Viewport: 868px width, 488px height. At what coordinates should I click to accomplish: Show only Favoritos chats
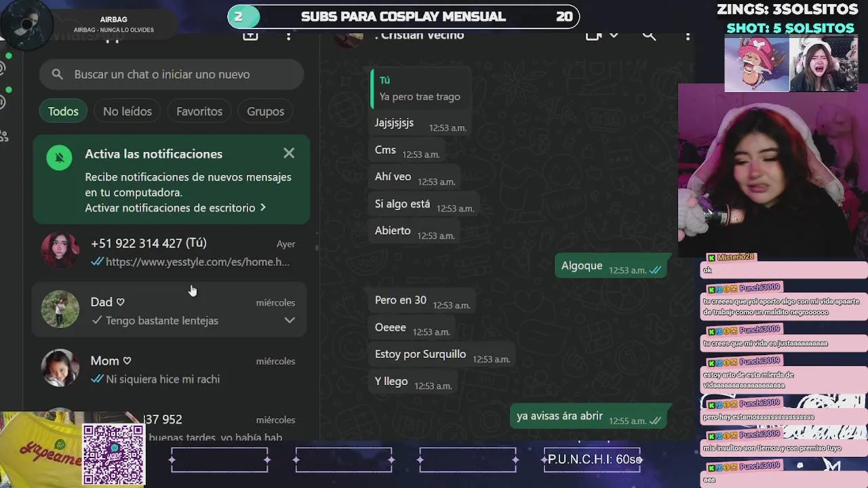tap(199, 111)
